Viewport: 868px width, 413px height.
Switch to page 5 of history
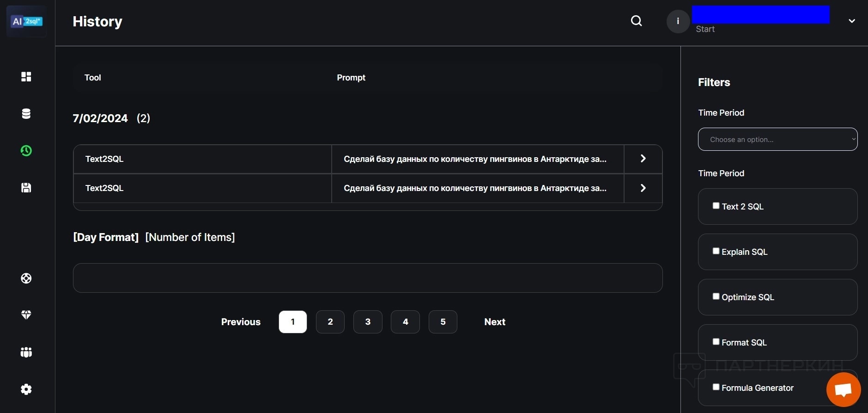[443, 322]
